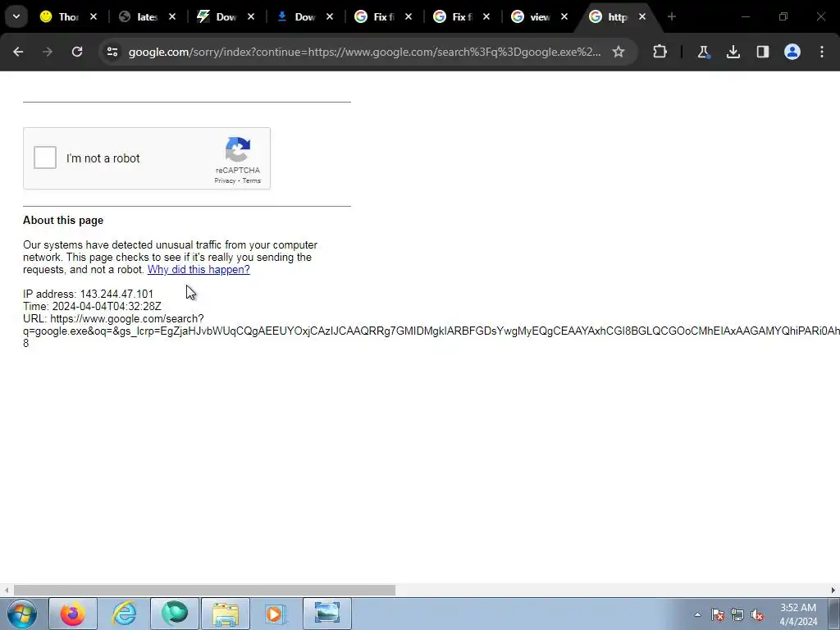Image resolution: width=840 pixels, height=630 pixels.
Task: View site information icon in address bar
Action: tap(112, 52)
